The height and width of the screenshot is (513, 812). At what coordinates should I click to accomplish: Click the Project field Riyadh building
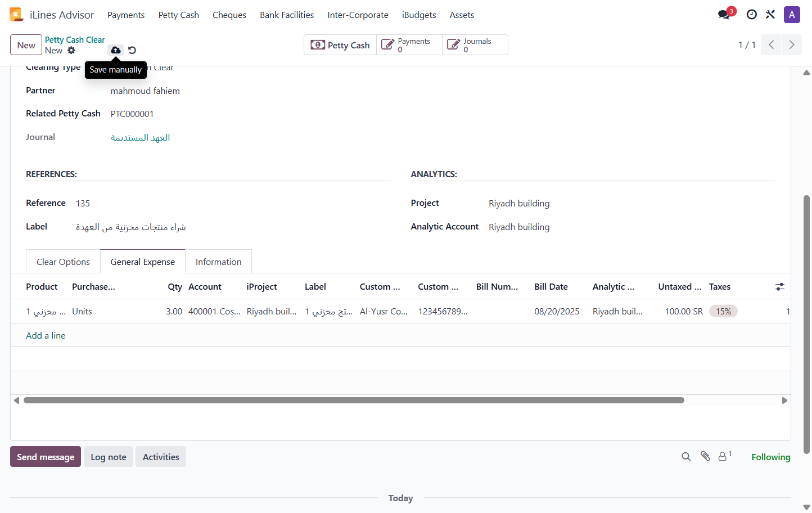(x=519, y=204)
